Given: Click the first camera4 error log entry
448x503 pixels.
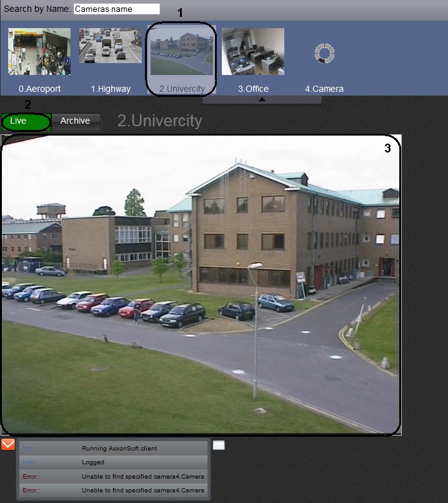Looking at the screenshot, I should coord(142,477).
